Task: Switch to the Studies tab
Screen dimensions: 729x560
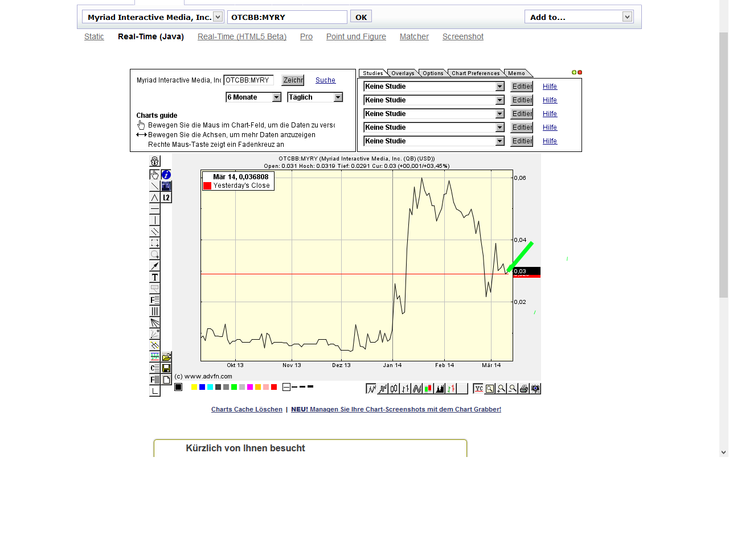Action: tap(373, 73)
